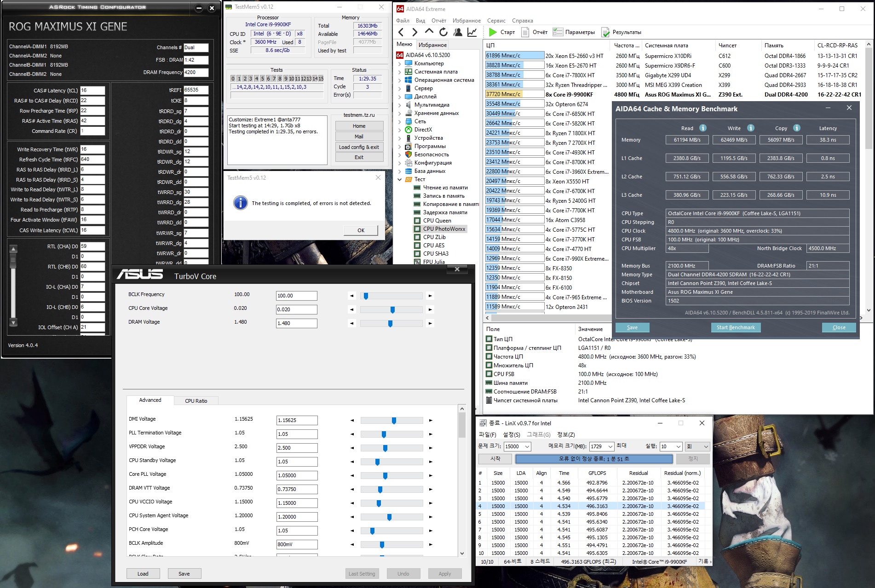Image resolution: width=875 pixels, height=588 pixels.
Task: Select the Конфигурация icon in the tree
Action: tap(409, 163)
